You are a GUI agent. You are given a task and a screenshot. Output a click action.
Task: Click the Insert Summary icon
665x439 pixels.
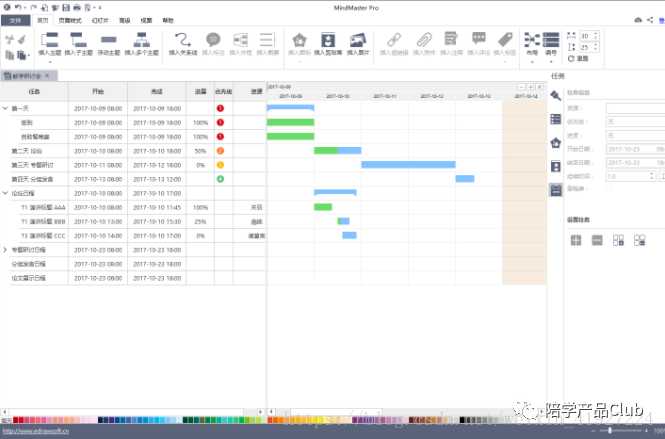(267, 40)
